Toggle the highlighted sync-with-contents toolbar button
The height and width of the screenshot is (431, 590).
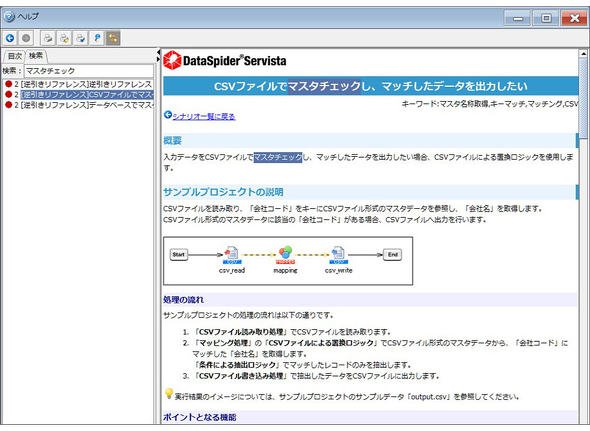click(x=113, y=38)
